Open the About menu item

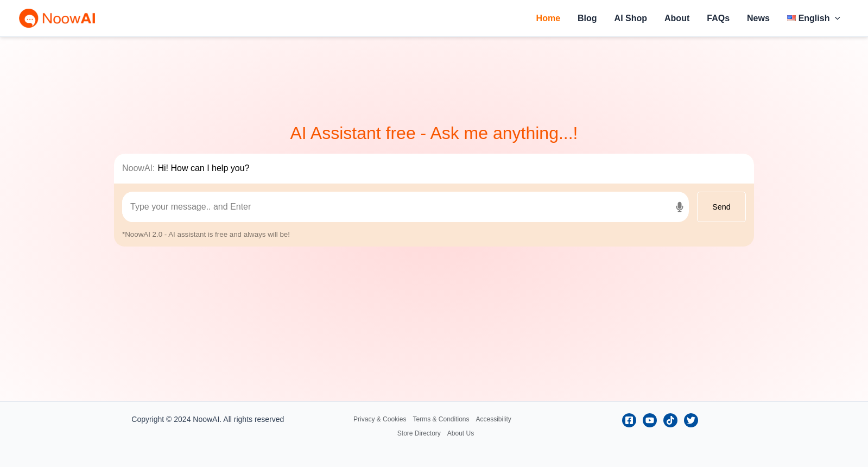tap(677, 18)
